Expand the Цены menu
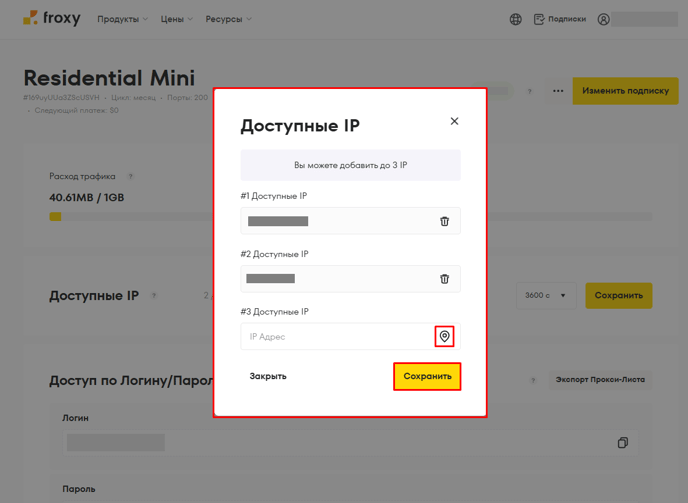This screenshot has width=688, height=503. pos(176,19)
